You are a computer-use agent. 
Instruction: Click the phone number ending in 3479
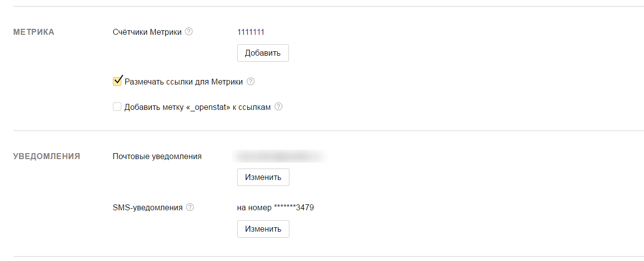tap(275, 208)
